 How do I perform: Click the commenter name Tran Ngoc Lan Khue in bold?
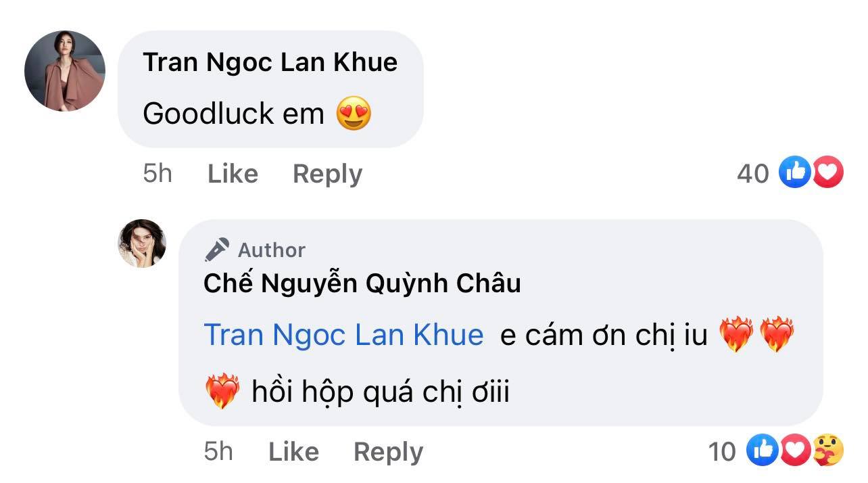[x=270, y=62]
